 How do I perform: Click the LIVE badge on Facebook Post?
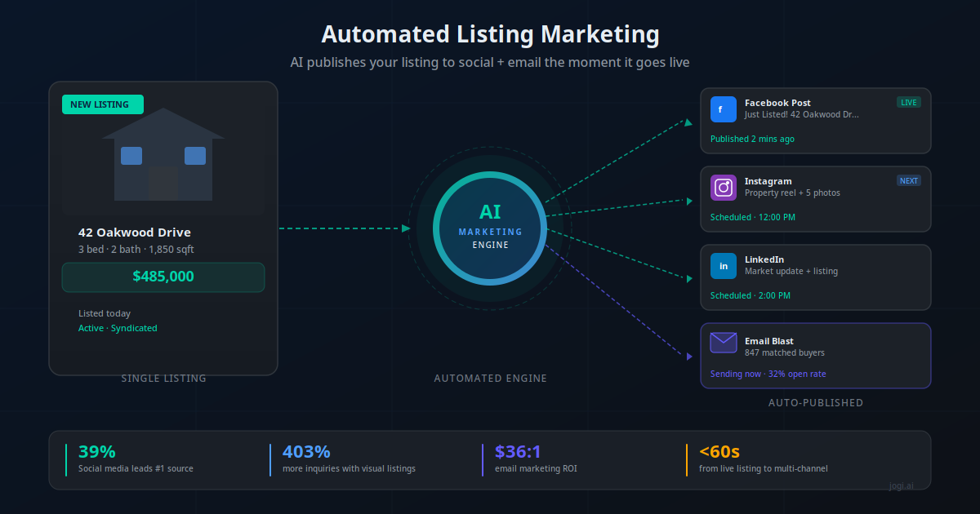click(909, 102)
